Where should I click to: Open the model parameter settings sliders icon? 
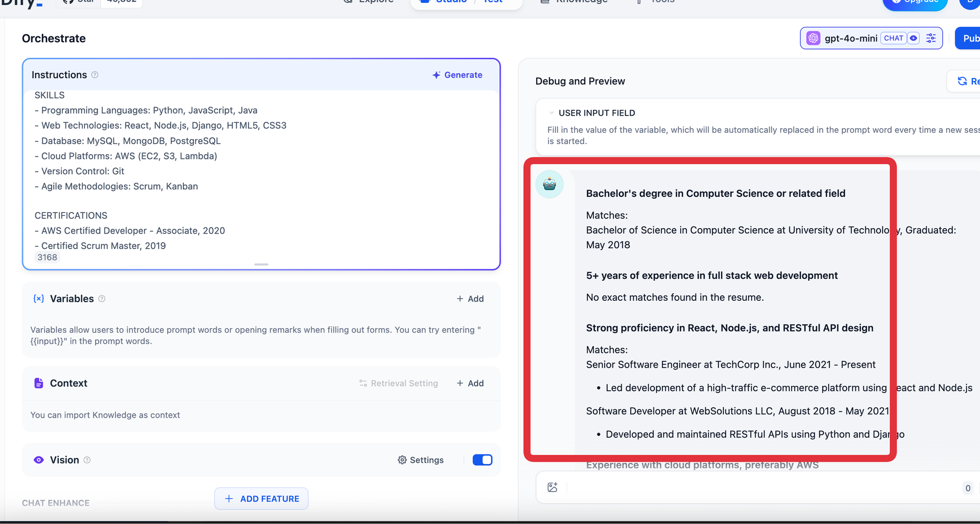tap(931, 38)
